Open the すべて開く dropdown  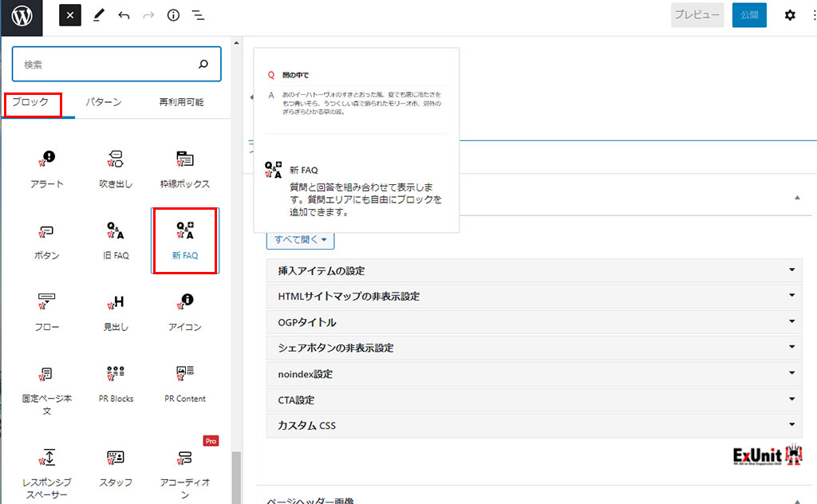(300, 239)
